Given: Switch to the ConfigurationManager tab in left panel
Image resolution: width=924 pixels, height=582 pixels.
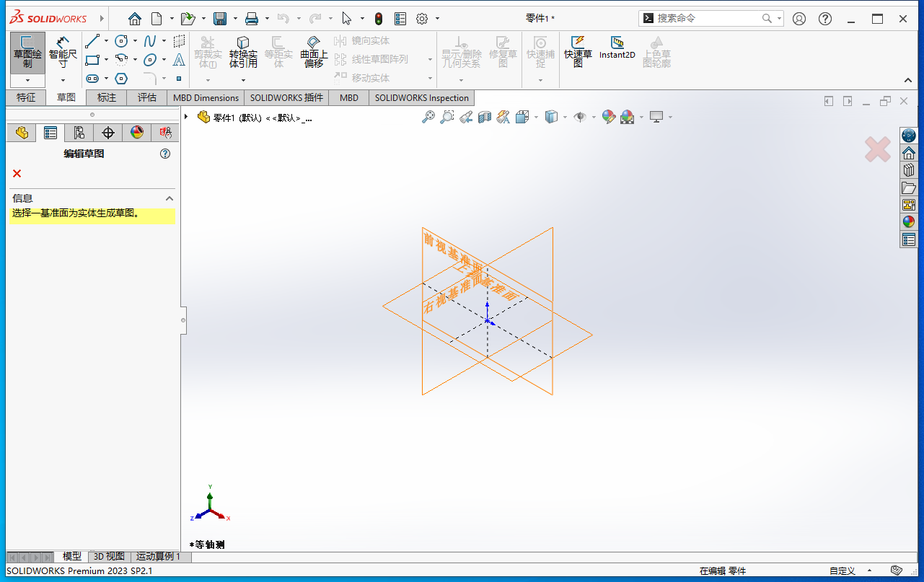Looking at the screenshot, I should pyautogui.click(x=79, y=133).
